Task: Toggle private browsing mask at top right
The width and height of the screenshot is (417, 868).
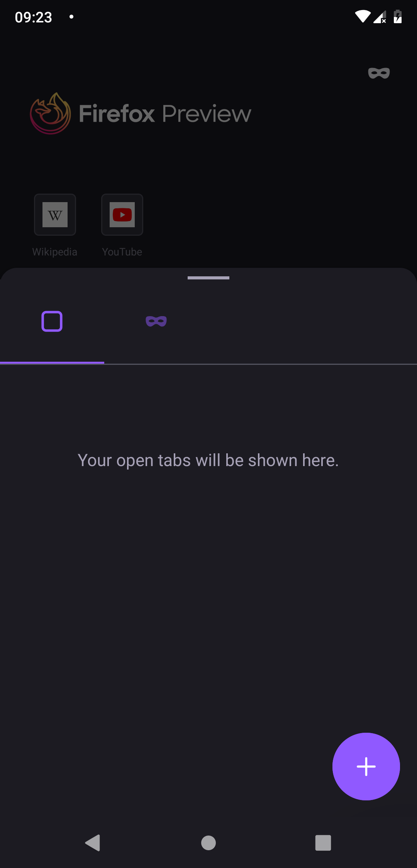Action: pyautogui.click(x=379, y=73)
